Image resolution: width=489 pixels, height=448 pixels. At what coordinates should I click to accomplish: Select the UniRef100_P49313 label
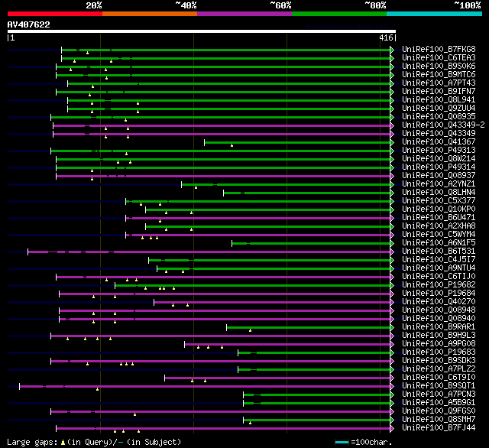pos(439,151)
